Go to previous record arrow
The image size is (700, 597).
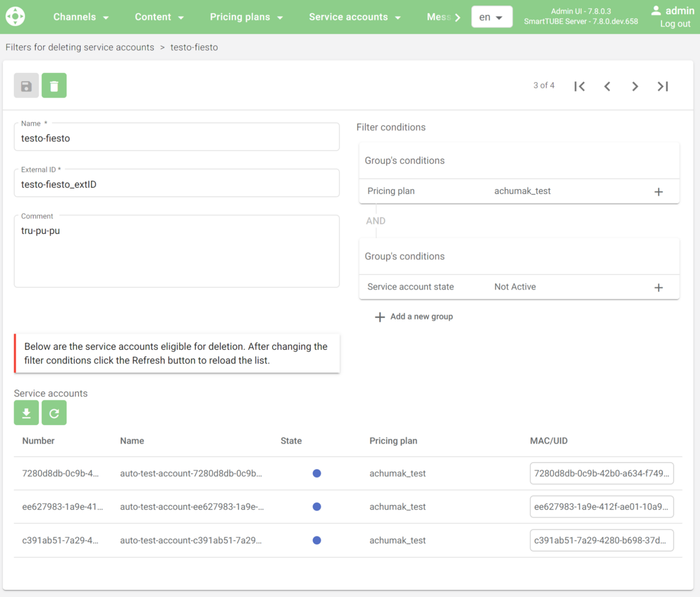[x=607, y=86]
